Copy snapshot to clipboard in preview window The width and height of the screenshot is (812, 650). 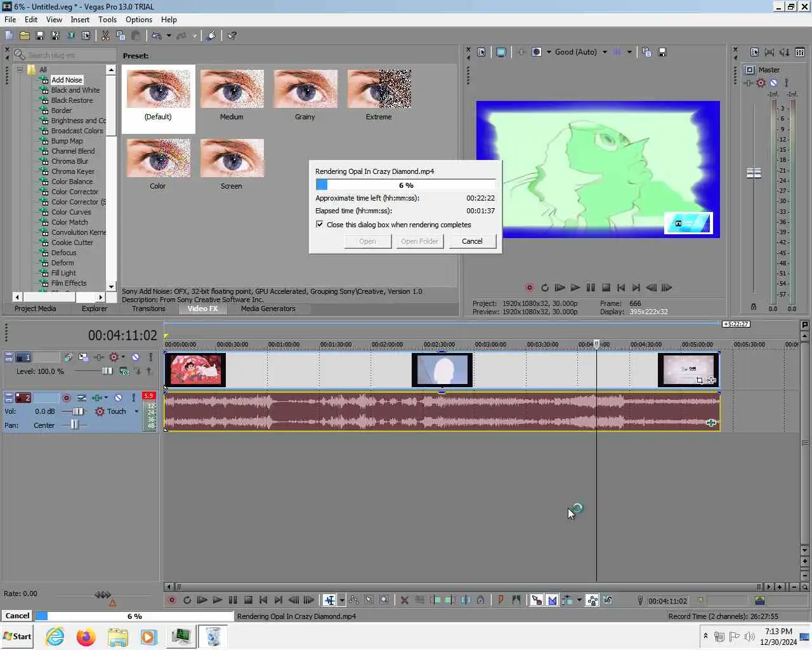[x=646, y=52]
